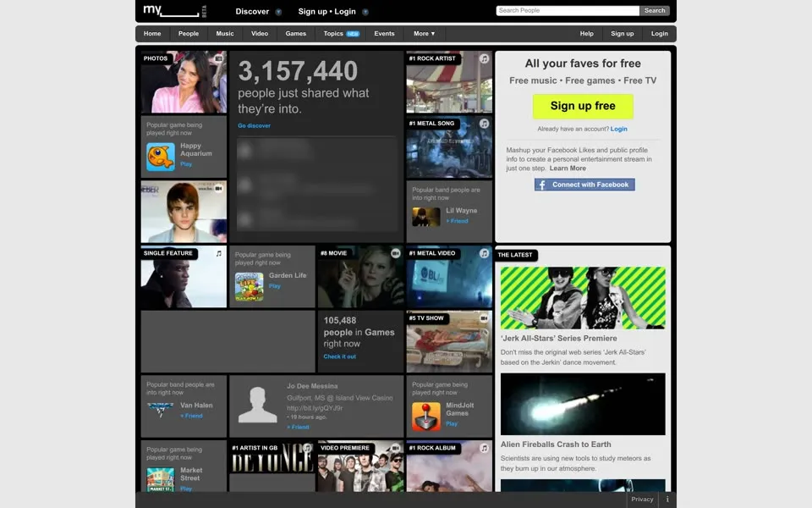Click the Lil Wayne thumbnail
Image resolution: width=812 pixels, height=508 pixels.
pyautogui.click(x=426, y=217)
